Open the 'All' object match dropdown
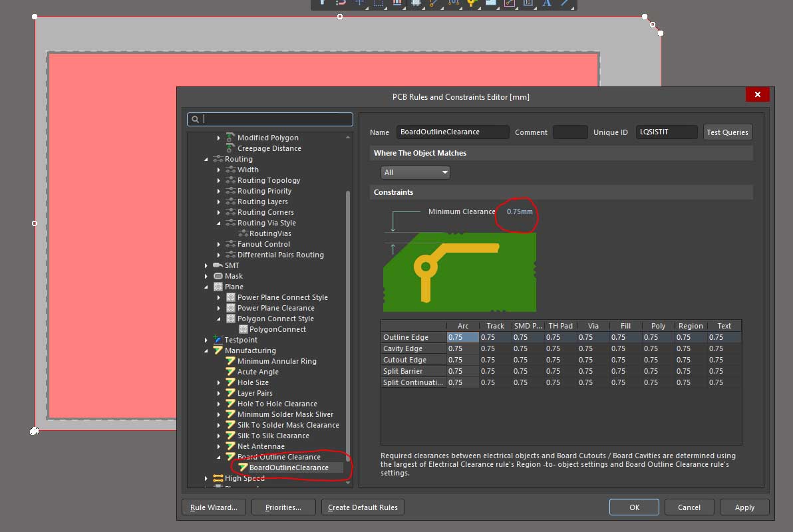This screenshot has width=793, height=532. click(x=416, y=172)
